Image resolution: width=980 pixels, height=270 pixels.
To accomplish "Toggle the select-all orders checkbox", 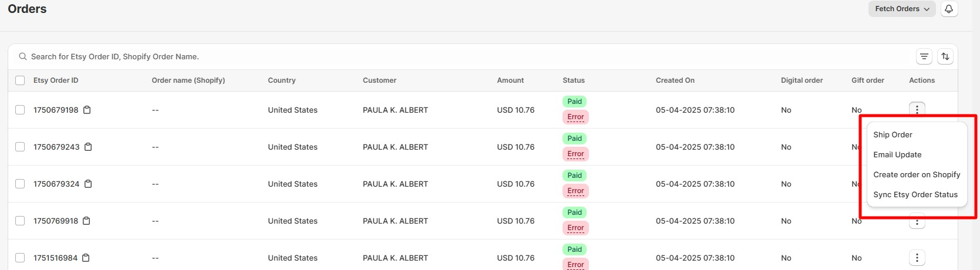I will (20, 80).
